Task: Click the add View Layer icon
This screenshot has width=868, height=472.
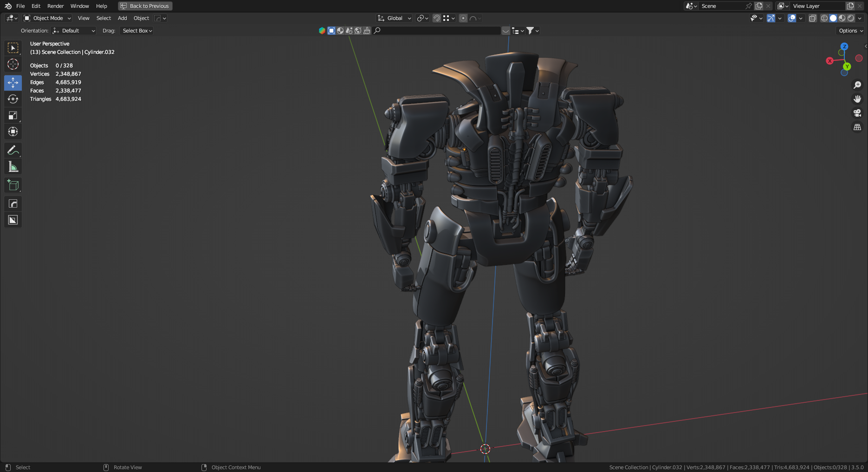Action: [x=850, y=6]
